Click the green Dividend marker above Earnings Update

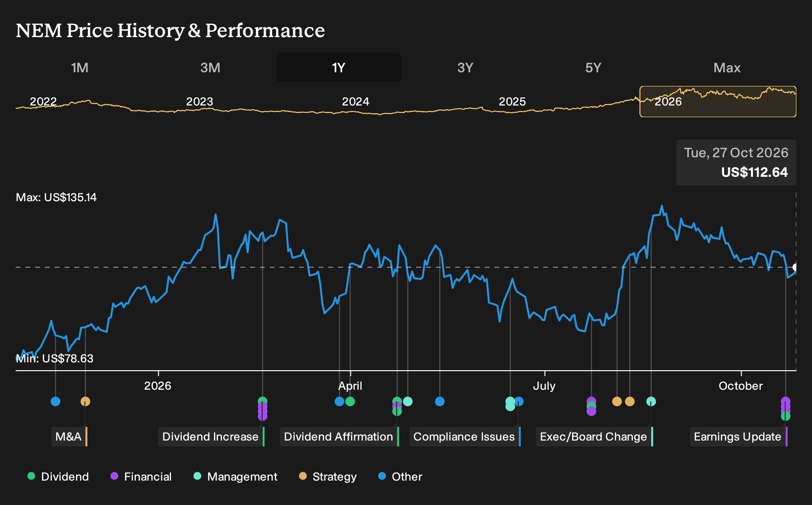click(x=786, y=416)
